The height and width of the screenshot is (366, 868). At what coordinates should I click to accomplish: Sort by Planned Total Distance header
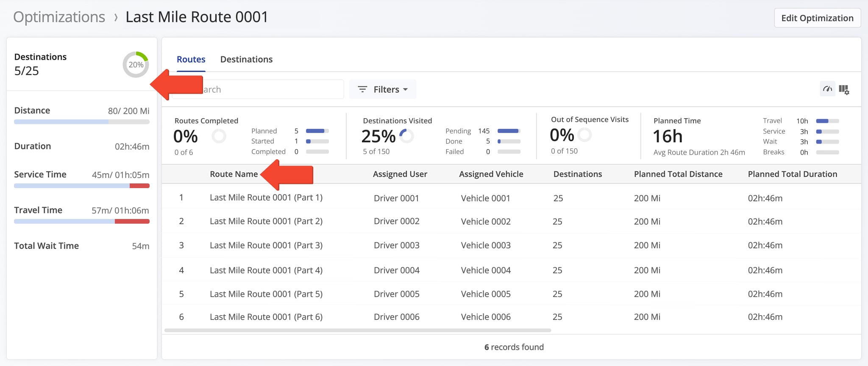tap(678, 174)
